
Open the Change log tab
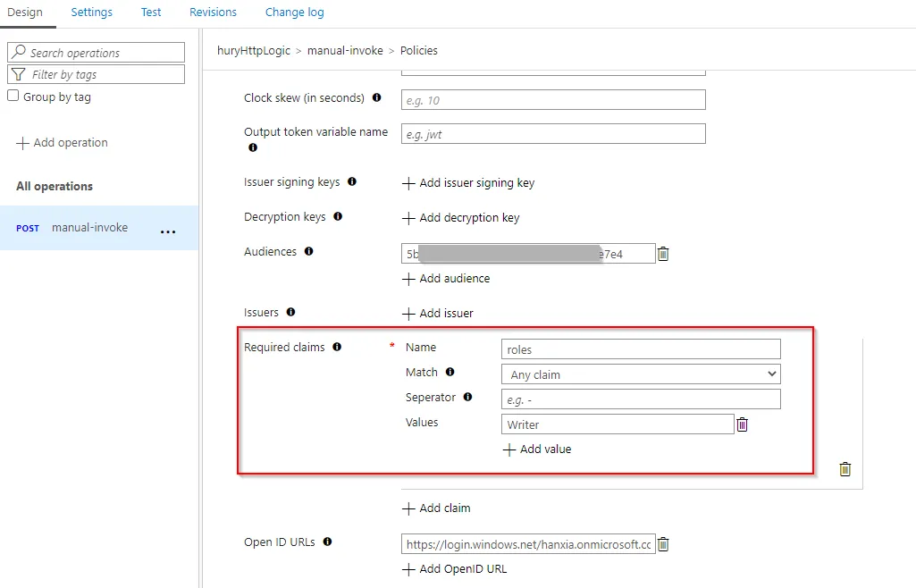295,13
